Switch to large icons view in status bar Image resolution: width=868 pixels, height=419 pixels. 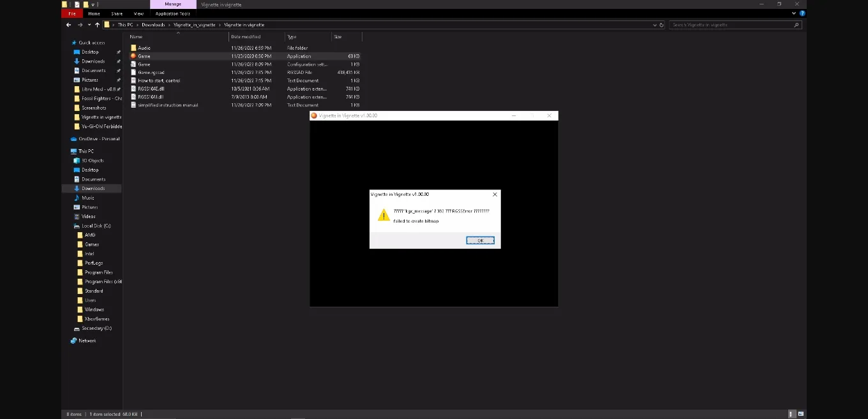(x=799, y=414)
